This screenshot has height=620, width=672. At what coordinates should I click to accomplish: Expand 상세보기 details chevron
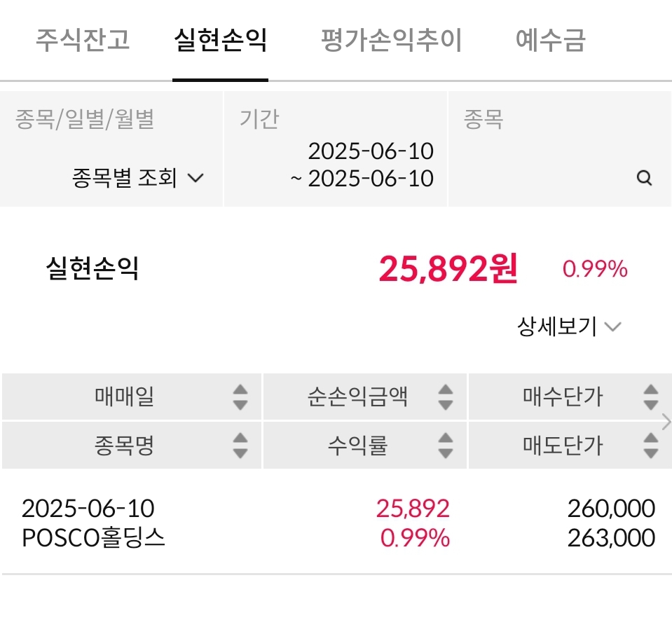pyautogui.click(x=612, y=326)
